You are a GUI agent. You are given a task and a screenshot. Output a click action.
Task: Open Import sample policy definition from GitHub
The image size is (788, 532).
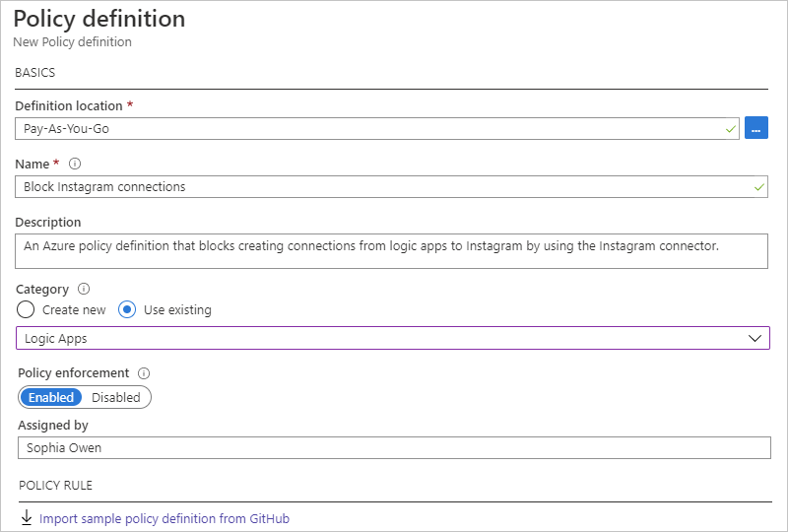[164, 518]
